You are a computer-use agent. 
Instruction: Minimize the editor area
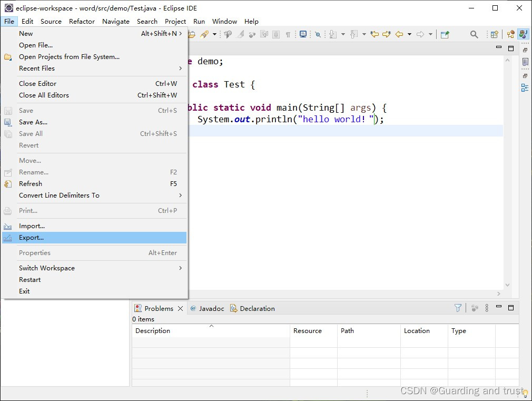[x=499, y=47]
